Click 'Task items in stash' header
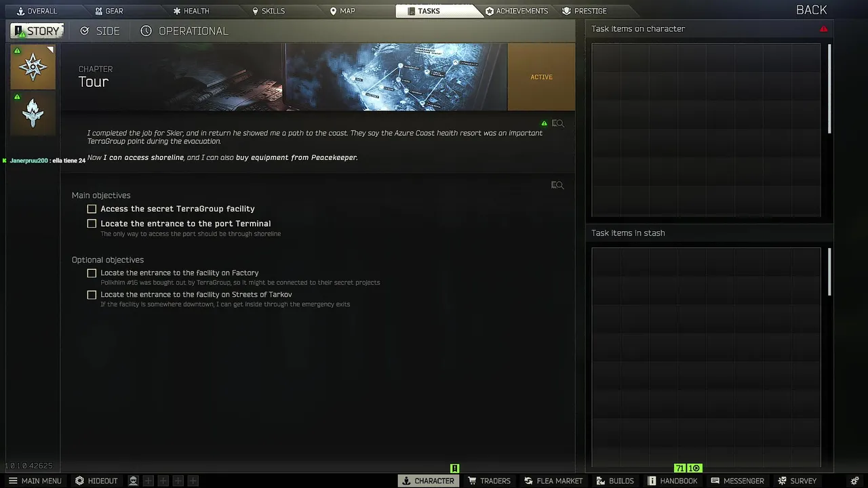The width and height of the screenshot is (868, 488). click(628, 233)
